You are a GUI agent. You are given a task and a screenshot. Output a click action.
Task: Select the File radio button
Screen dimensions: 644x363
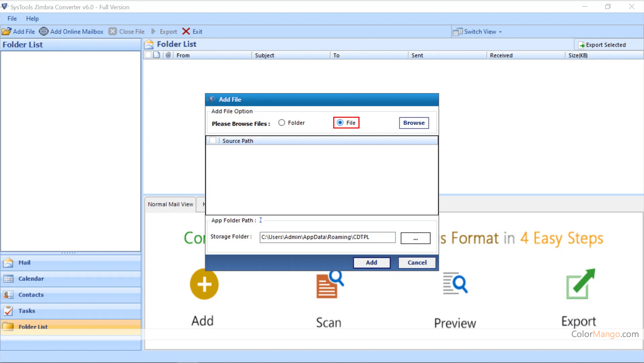point(340,123)
